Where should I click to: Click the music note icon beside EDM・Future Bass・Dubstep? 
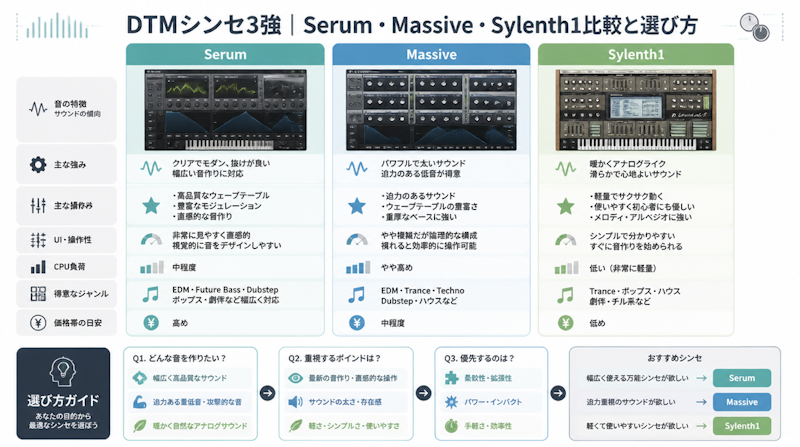point(151,294)
